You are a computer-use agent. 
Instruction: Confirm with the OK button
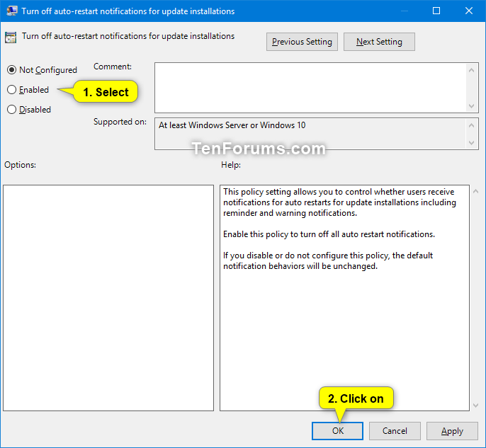point(337,431)
